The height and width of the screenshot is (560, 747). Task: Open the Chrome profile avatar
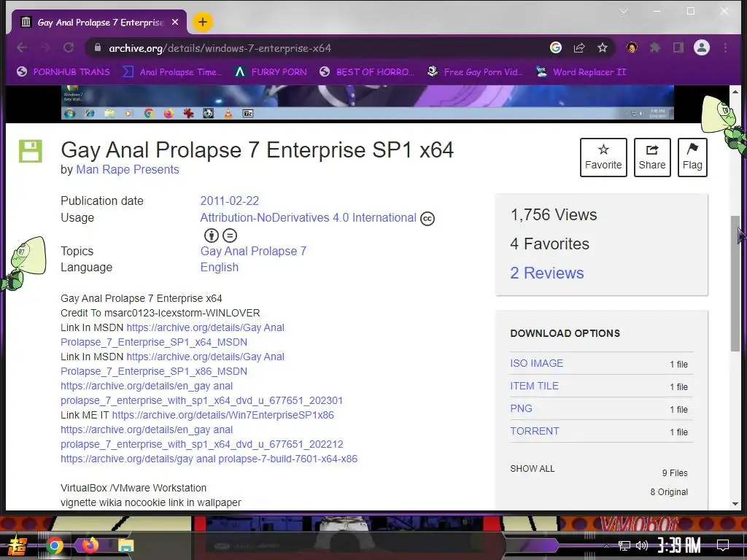pyautogui.click(x=702, y=47)
